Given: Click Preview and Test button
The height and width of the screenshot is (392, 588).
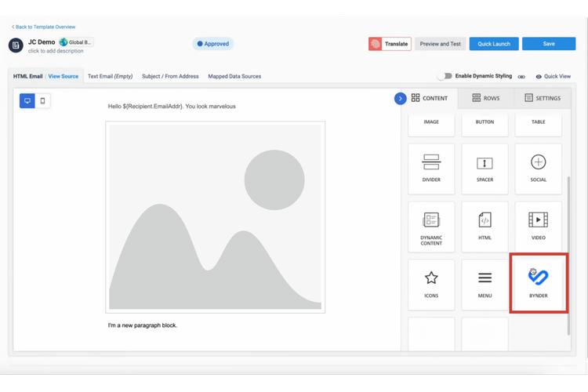Looking at the screenshot, I should coord(441,44).
